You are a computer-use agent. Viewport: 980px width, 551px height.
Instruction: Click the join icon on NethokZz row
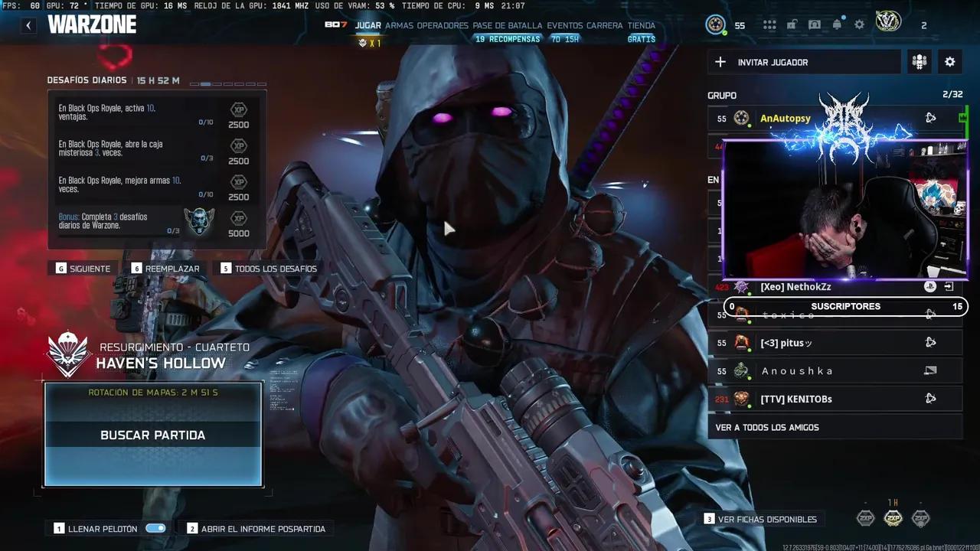(949, 287)
